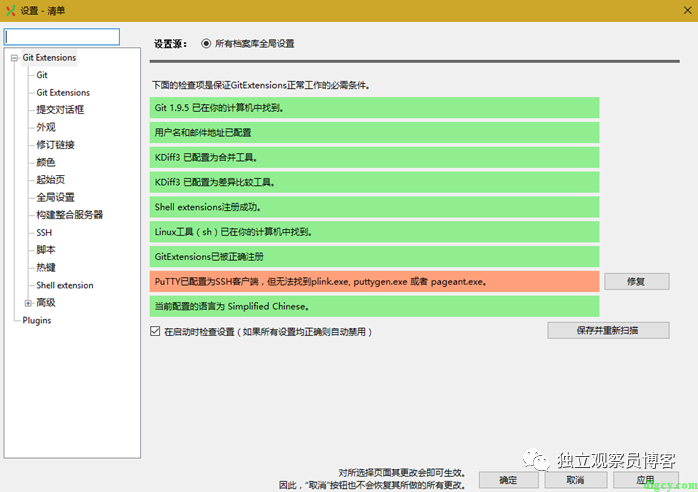Screen dimensions: 698x492
Task: Open the 提交对话框 settings page
Action: 60,110
